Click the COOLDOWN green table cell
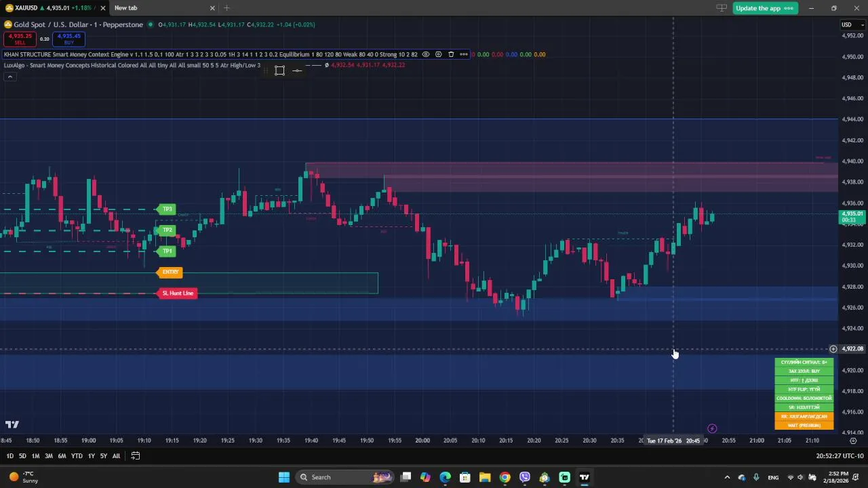 (x=804, y=399)
